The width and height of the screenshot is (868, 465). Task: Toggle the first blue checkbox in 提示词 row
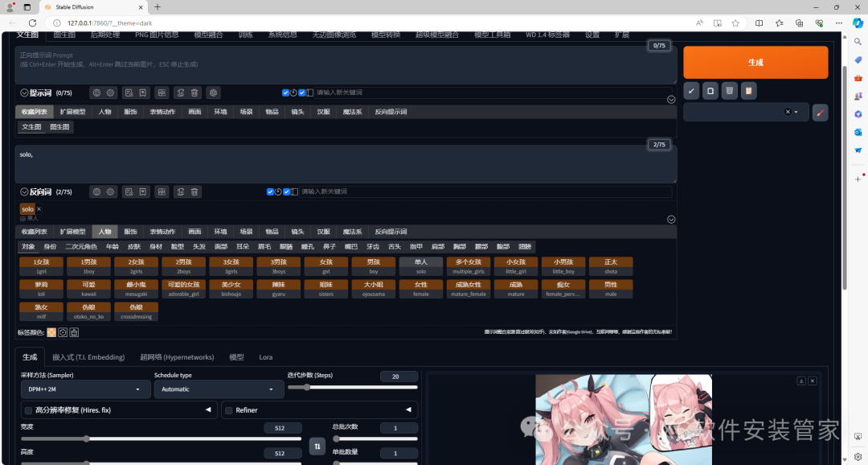pos(285,93)
